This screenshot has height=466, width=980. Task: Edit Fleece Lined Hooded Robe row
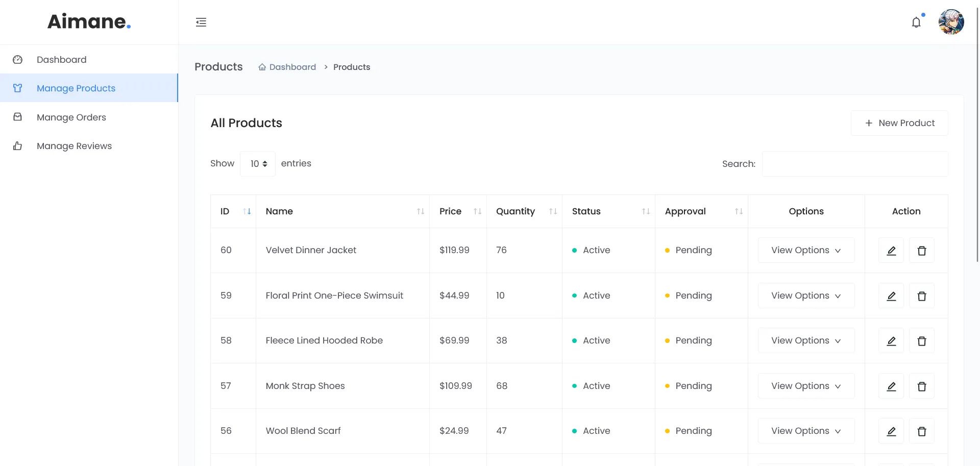[x=891, y=340]
